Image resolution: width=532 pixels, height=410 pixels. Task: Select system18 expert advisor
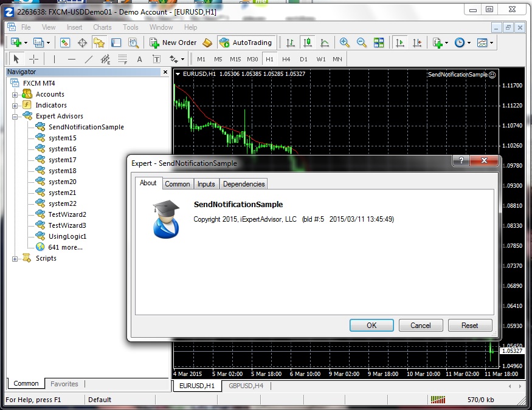[x=63, y=171]
